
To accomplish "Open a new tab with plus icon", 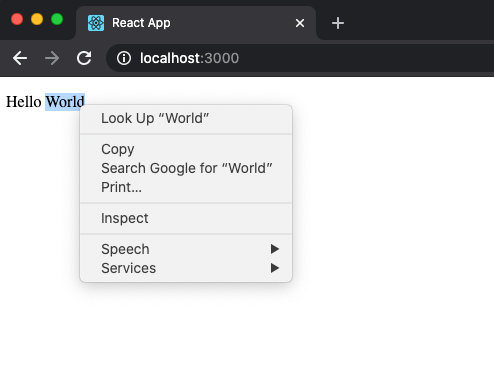I will point(338,23).
